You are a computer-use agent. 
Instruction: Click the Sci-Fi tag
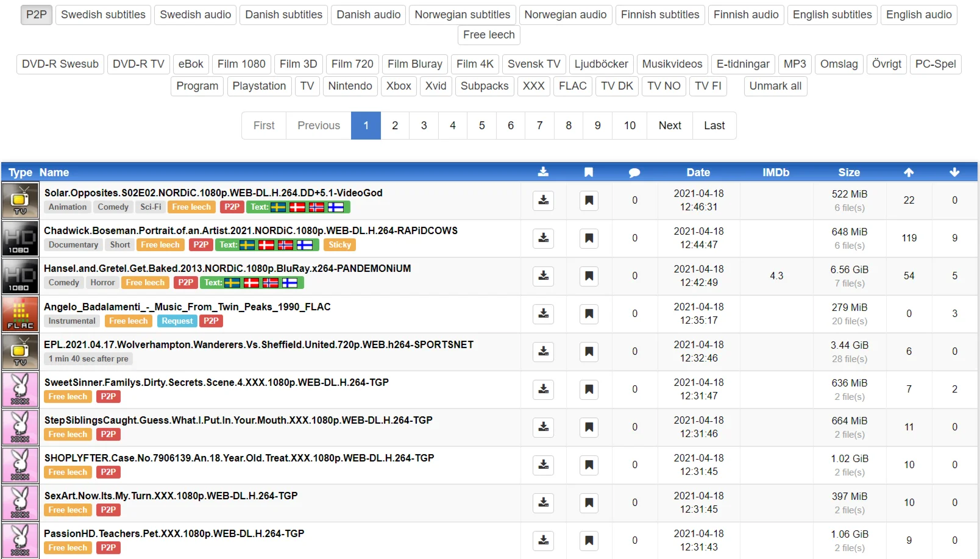pos(151,207)
